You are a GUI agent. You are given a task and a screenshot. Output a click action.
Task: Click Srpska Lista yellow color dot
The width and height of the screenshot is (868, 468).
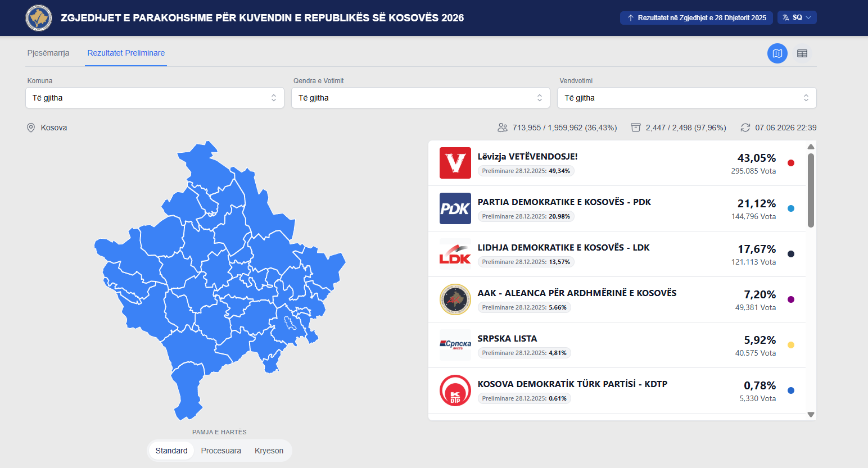coord(791,345)
